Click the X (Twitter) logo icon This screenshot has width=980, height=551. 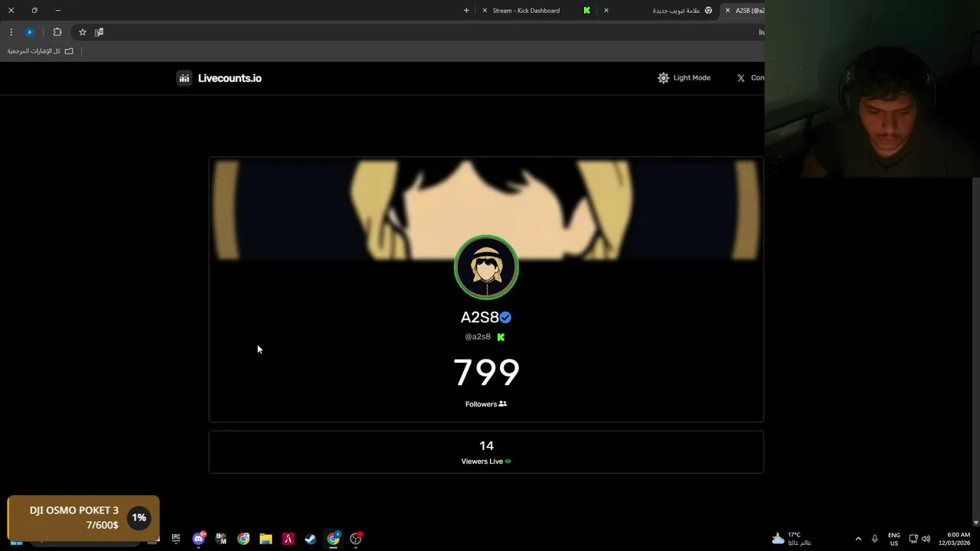pyautogui.click(x=740, y=78)
